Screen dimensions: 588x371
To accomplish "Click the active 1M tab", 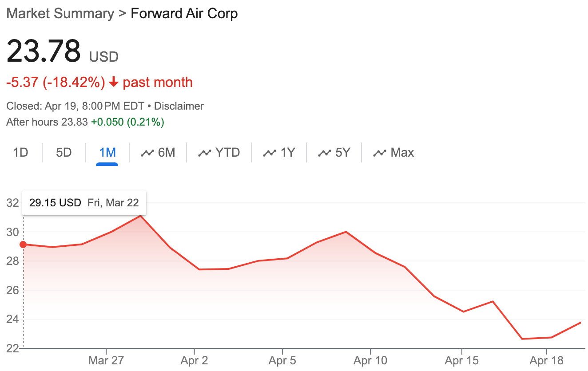I will [x=107, y=153].
